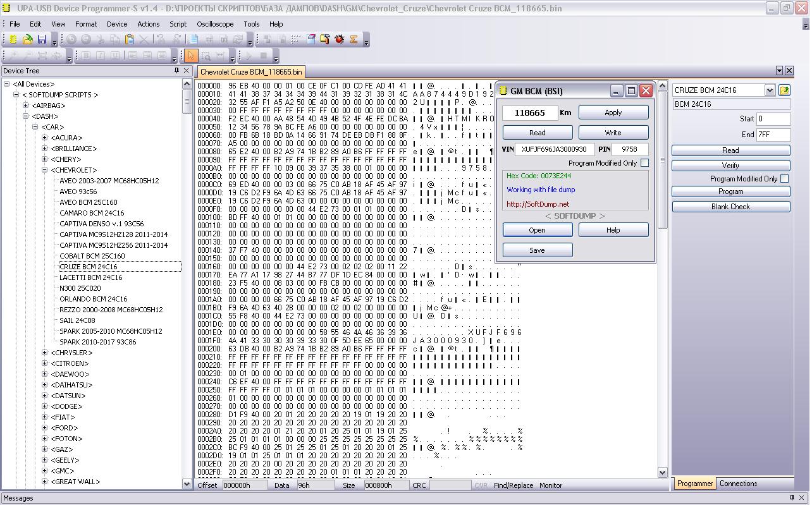Select CAMARO BCM 24C16 in the tree
The width and height of the screenshot is (812, 505).
(92, 213)
